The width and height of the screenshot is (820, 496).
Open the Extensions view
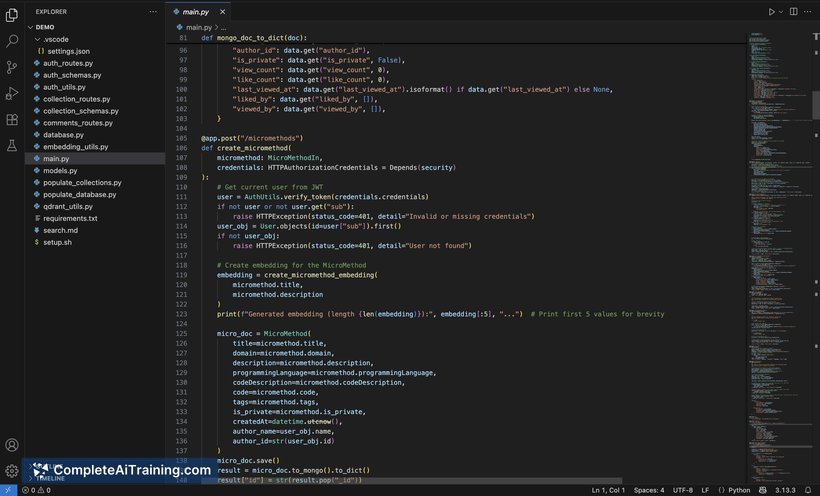coord(12,119)
